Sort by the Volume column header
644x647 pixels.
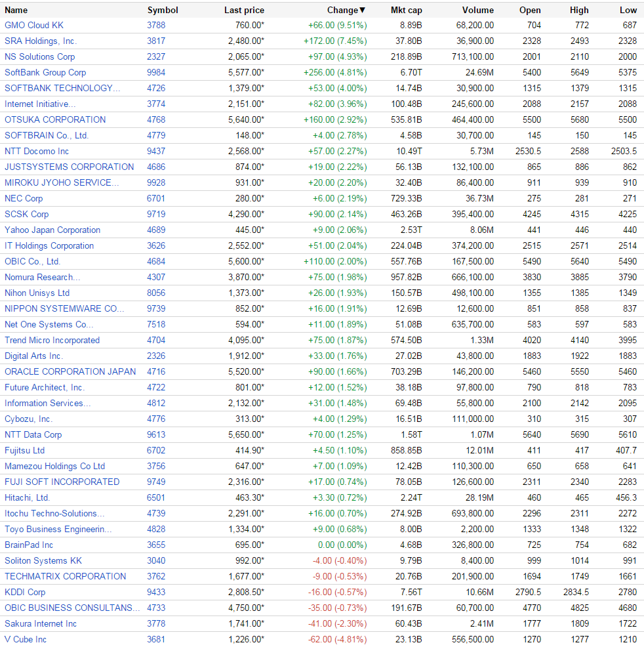tap(478, 10)
